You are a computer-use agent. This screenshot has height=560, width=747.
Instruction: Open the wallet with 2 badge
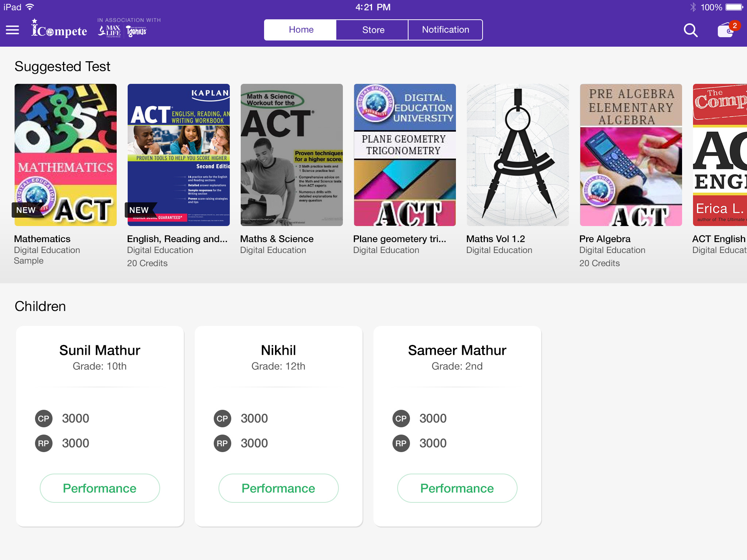click(x=726, y=30)
